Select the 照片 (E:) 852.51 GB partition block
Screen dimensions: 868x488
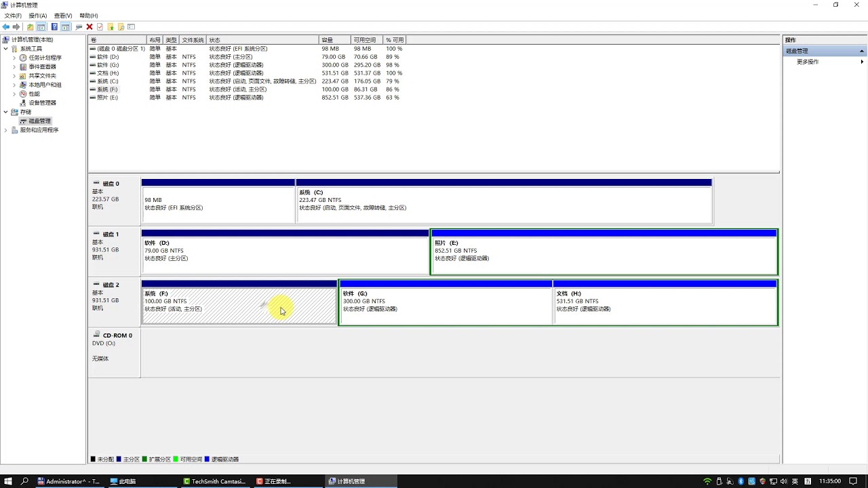click(x=604, y=251)
